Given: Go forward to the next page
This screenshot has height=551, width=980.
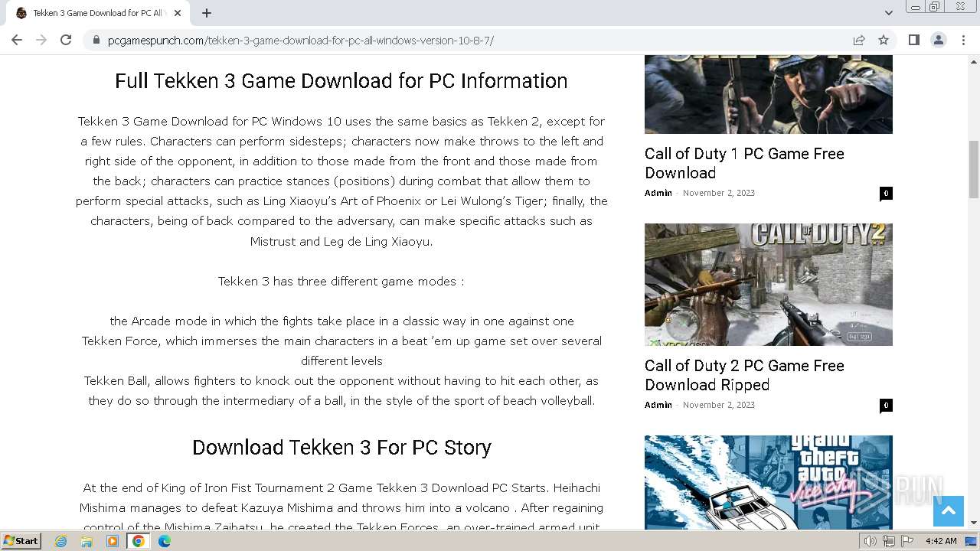Looking at the screenshot, I should point(41,40).
